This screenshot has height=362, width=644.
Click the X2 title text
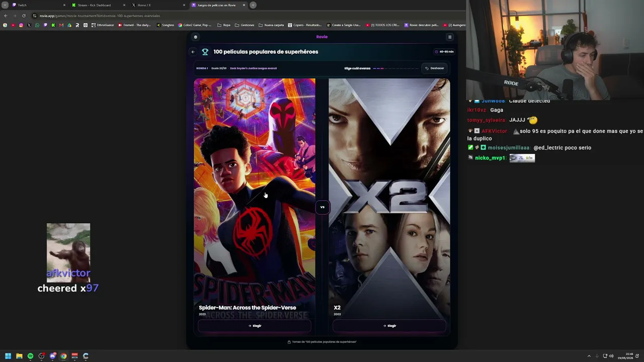(337, 308)
